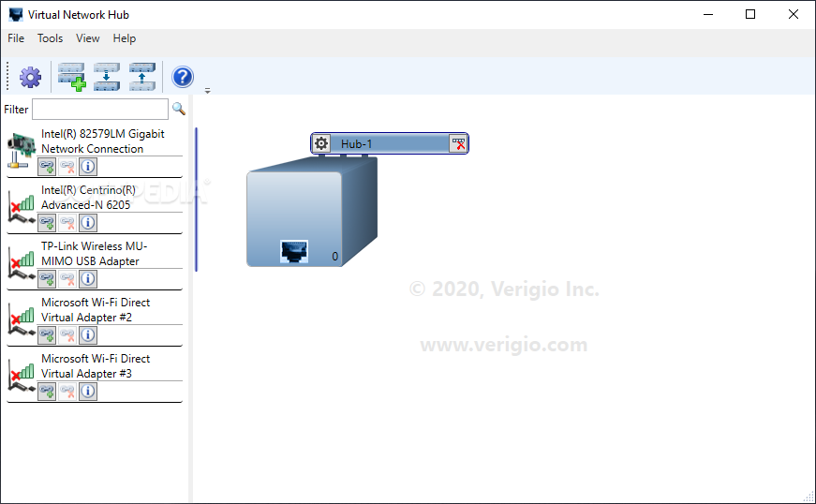Connect Intel 82579LM Gigabit adapter to hub

click(47, 167)
